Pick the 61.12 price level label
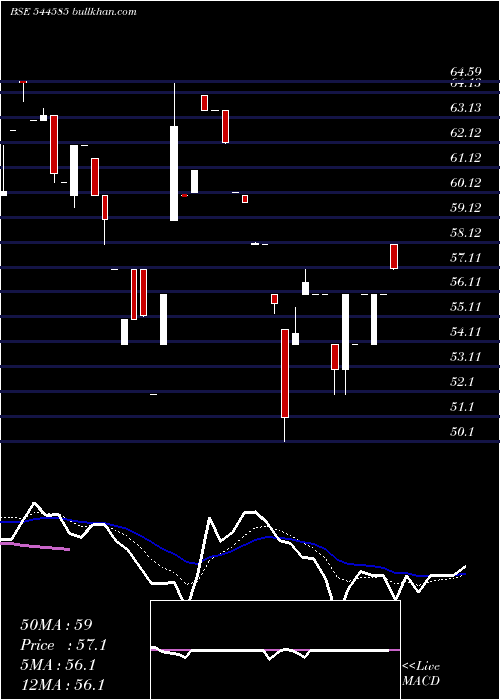The height and width of the screenshot is (700, 500). 466,158
